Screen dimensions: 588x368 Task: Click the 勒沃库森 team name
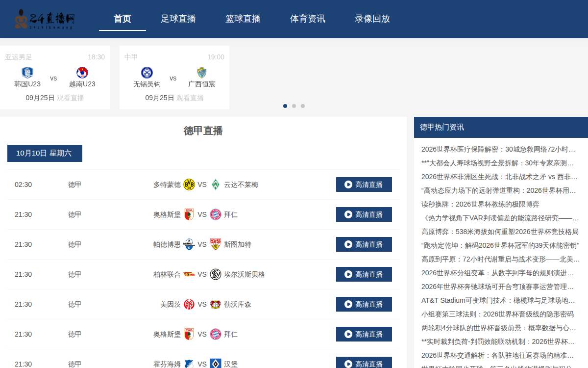point(238,304)
